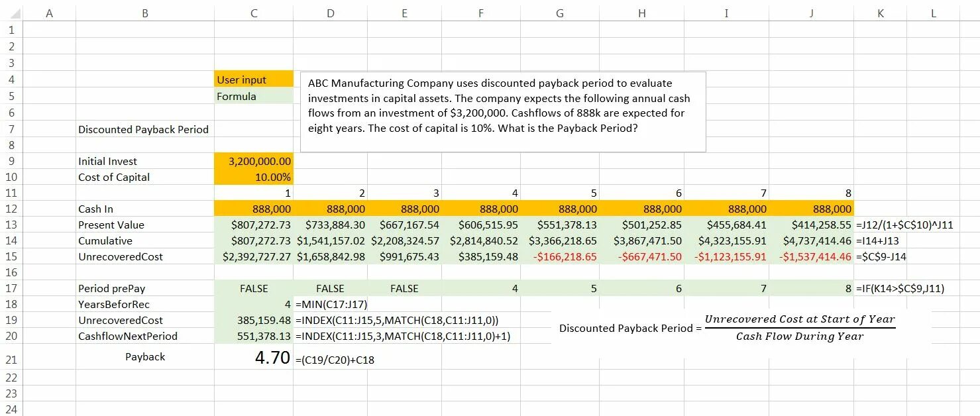This screenshot has height=416, width=980.
Task: Click formula text =I14+J13
Action: point(877,240)
